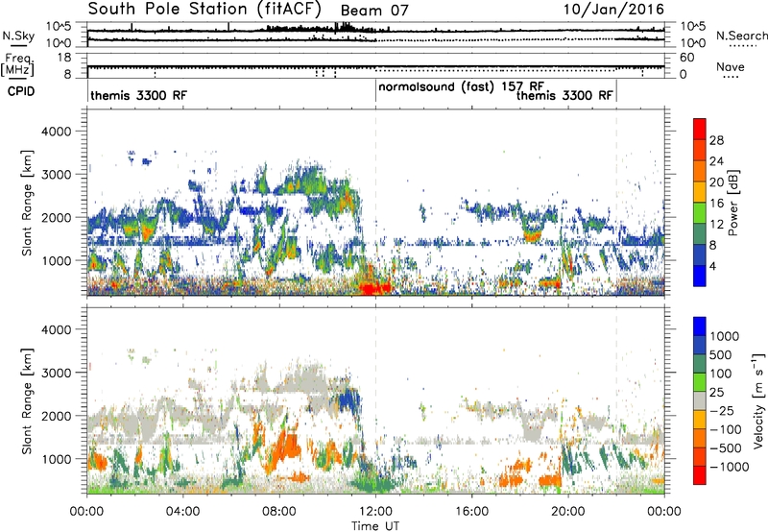Click the 'Beam 07' label
Viewport: 768px width, 532px height.
tap(374, 11)
